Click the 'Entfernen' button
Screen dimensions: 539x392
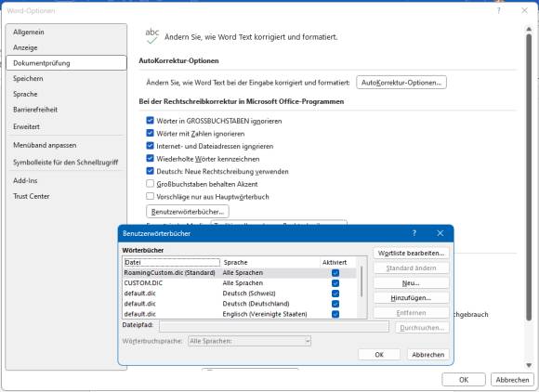click(411, 313)
